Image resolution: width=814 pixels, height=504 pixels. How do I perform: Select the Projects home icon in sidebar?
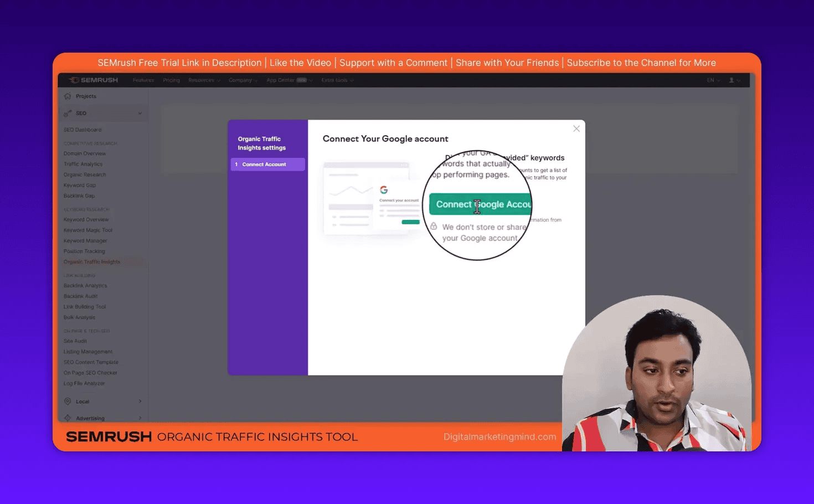(x=69, y=96)
